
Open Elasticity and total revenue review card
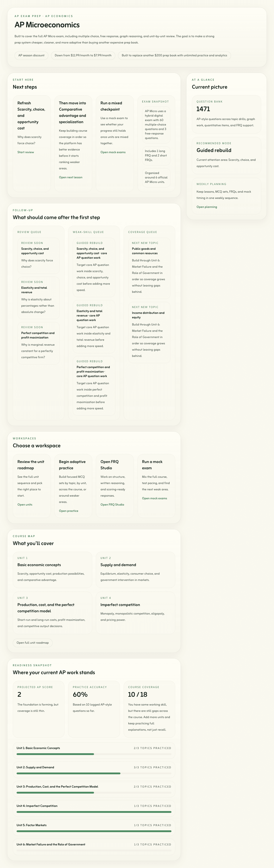38,298
